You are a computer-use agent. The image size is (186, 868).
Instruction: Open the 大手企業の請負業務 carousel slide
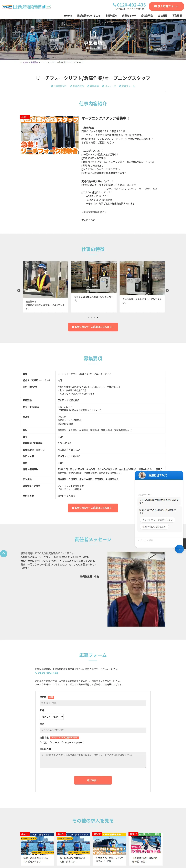point(94,287)
